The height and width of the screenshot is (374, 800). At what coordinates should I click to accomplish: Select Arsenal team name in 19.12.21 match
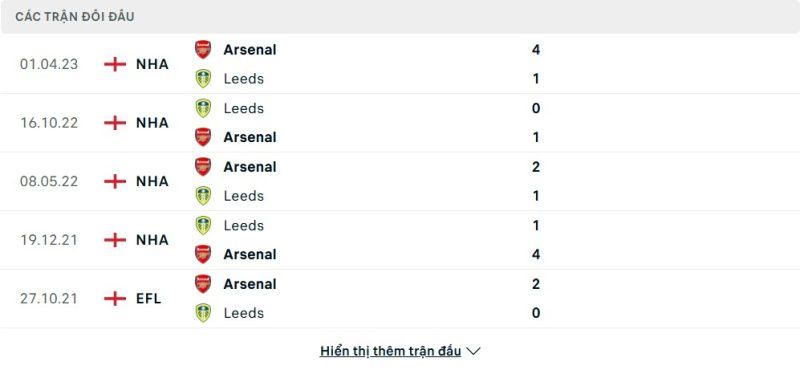pos(250,254)
